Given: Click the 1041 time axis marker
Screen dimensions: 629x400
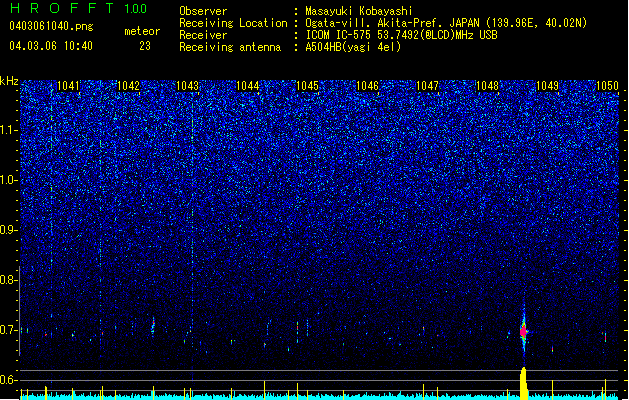Looking at the screenshot, I should coord(69,86).
